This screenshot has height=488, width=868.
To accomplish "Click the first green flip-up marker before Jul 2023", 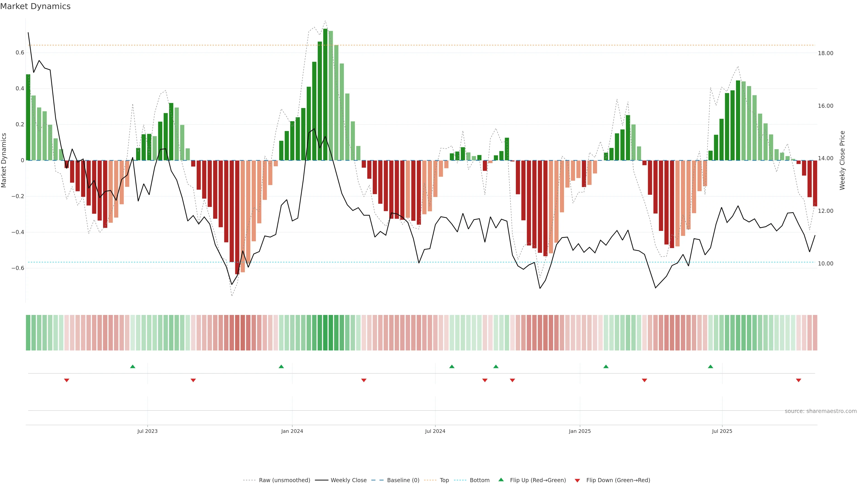I will pos(133,366).
